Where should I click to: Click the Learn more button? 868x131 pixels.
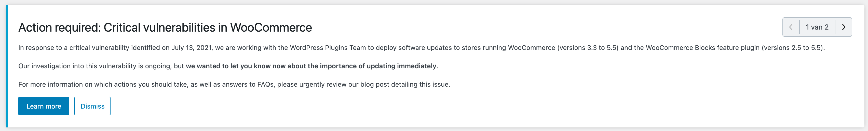pyautogui.click(x=44, y=106)
